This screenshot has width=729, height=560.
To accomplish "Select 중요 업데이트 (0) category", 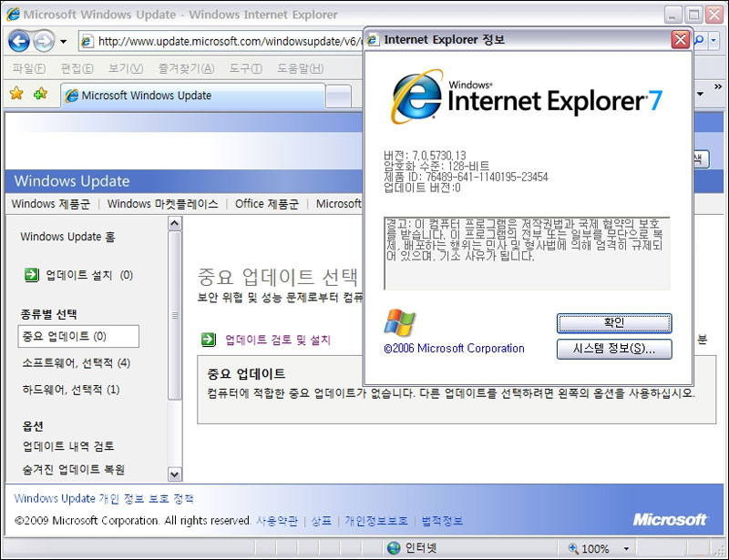I will coord(78,336).
